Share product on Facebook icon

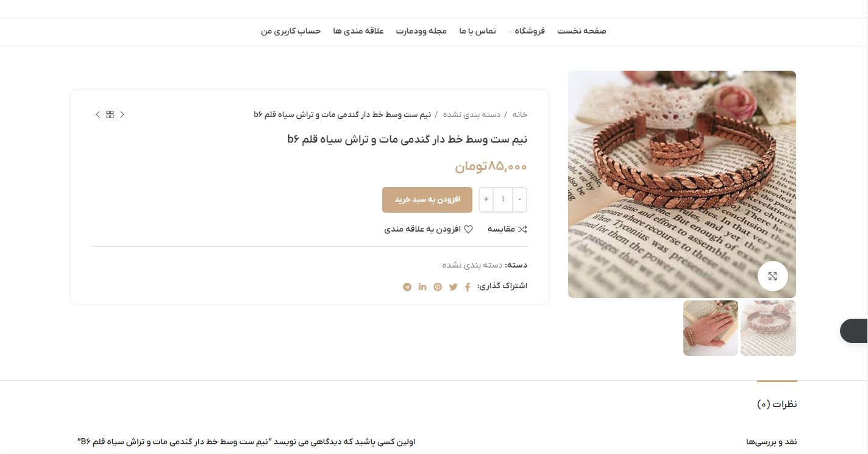pyautogui.click(x=468, y=287)
